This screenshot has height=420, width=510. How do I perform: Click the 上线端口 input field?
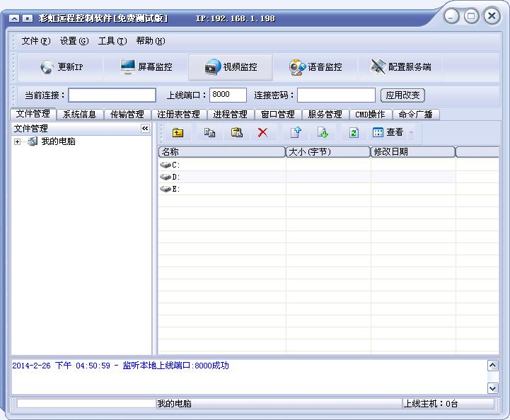pyautogui.click(x=228, y=95)
